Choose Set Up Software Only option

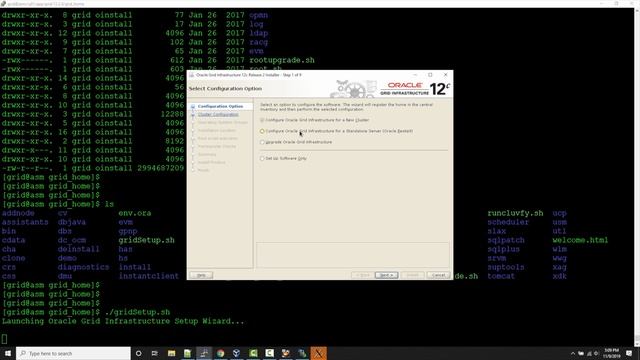284,158
